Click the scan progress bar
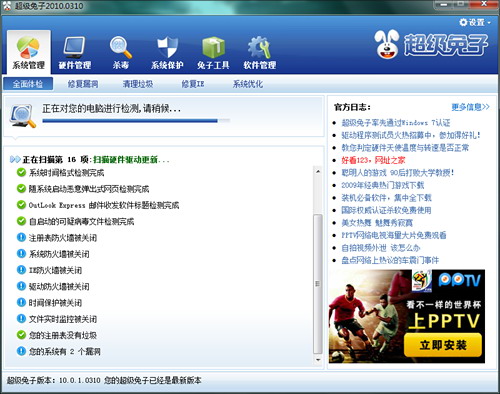 (x=136, y=121)
